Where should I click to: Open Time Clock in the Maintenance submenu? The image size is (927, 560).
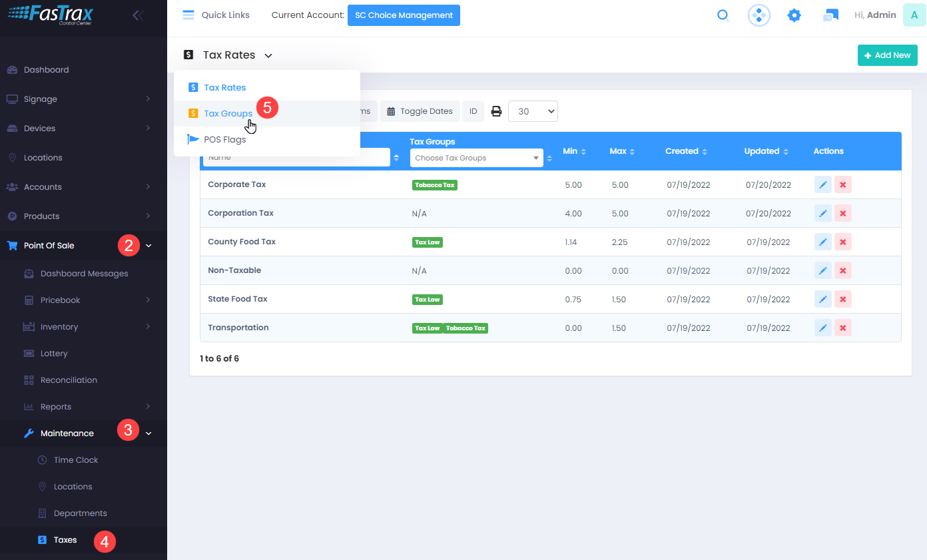point(75,460)
